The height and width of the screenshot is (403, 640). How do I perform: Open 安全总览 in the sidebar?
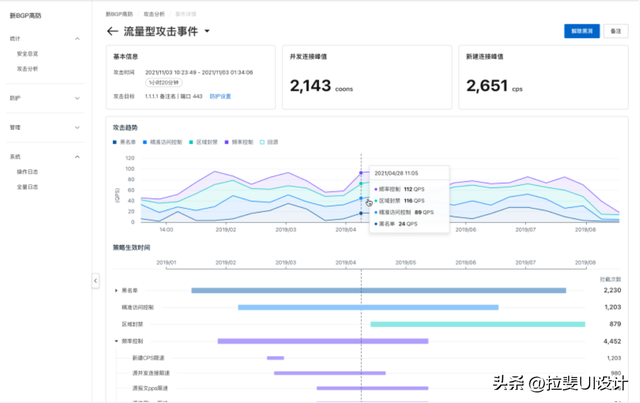pyautogui.click(x=27, y=54)
